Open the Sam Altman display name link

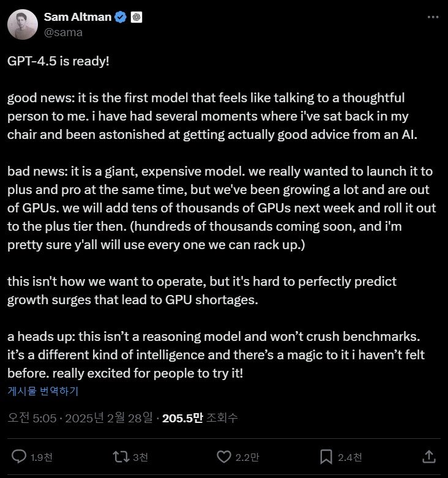(x=77, y=17)
